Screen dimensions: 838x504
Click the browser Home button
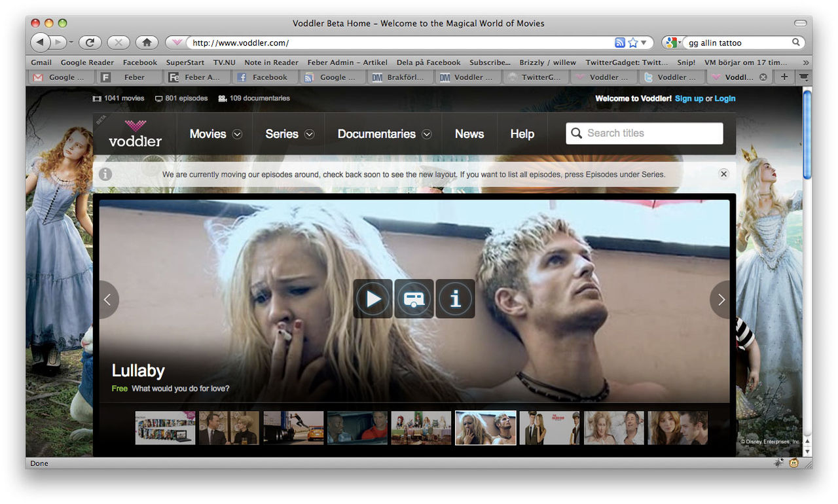pos(147,43)
